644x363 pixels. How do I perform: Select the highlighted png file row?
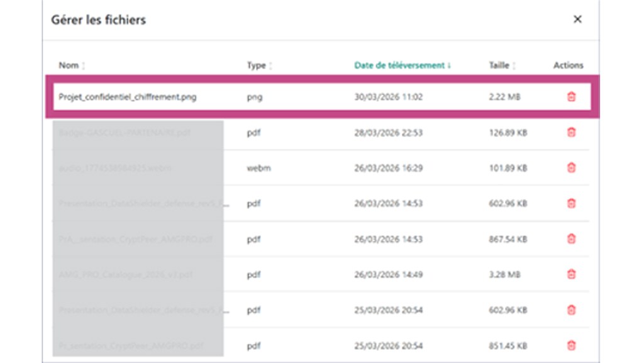pos(314,97)
